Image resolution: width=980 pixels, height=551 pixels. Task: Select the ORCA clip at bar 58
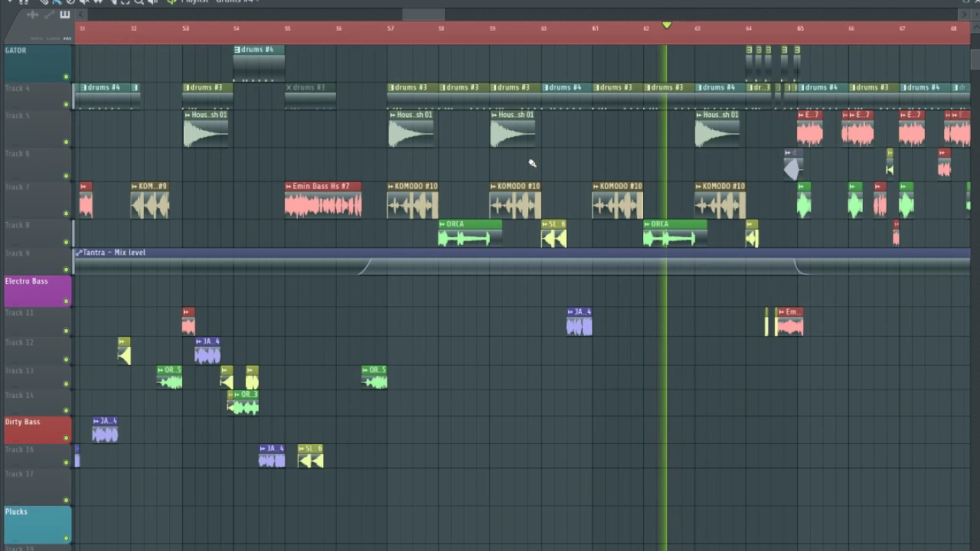(470, 234)
